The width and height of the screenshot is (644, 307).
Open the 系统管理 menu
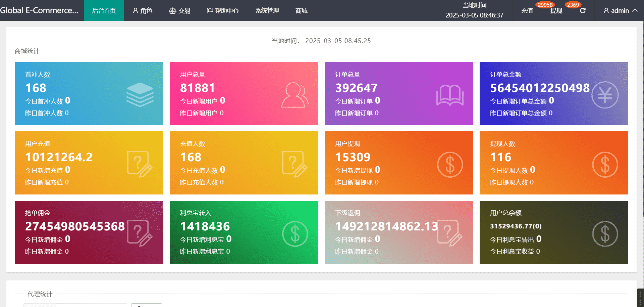pyautogui.click(x=267, y=11)
